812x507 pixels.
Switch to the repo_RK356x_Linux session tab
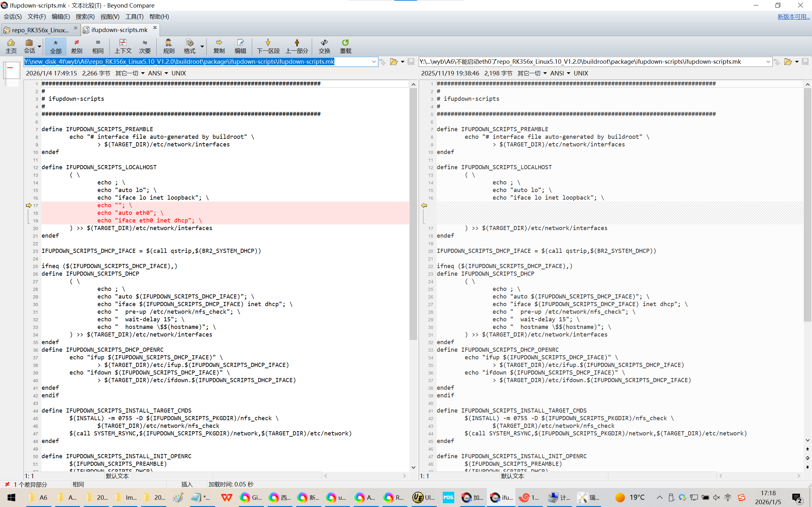click(x=40, y=30)
